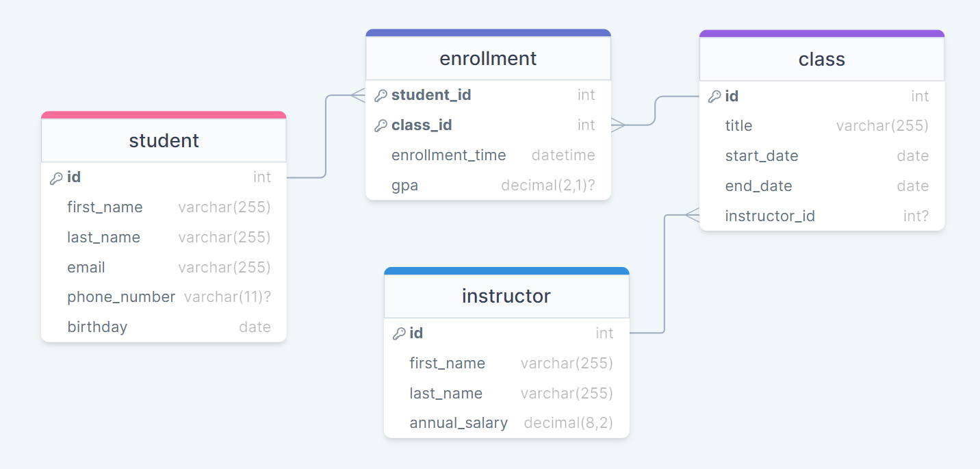Click the pink color bar above student

click(x=164, y=115)
